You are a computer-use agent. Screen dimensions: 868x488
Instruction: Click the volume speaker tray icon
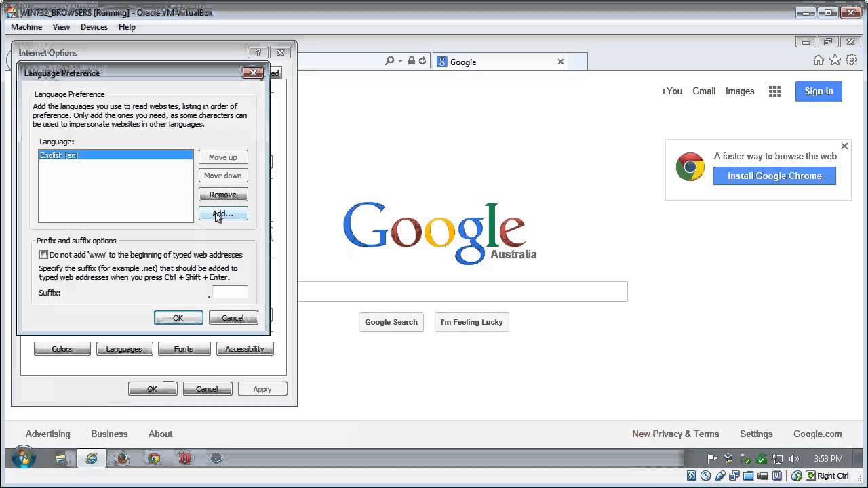[795, 459]
